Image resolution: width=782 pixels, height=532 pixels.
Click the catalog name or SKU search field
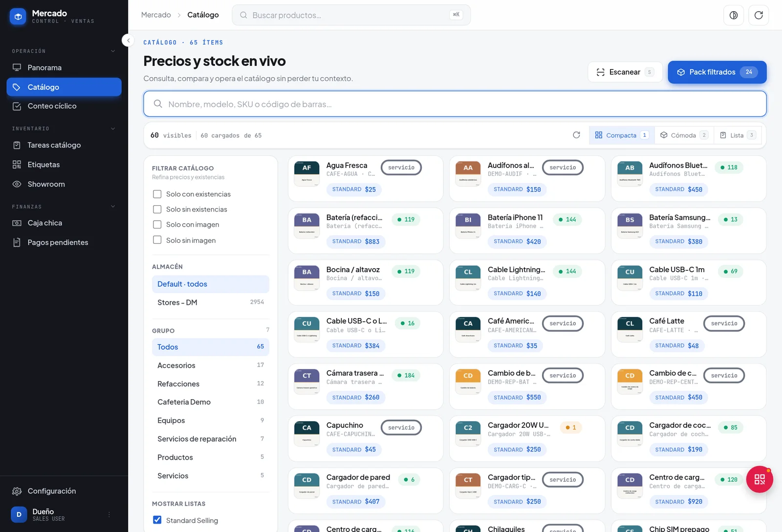(x=455, y=104)
